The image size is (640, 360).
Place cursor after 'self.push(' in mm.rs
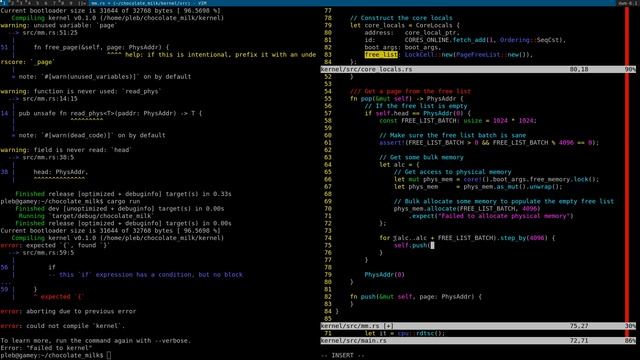pos(433,245)
